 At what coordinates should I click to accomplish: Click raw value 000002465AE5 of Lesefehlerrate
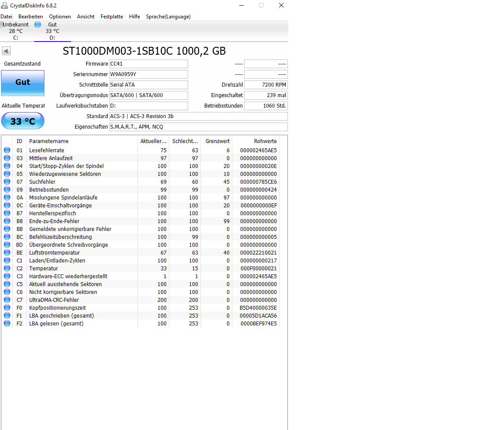[259, 150]
